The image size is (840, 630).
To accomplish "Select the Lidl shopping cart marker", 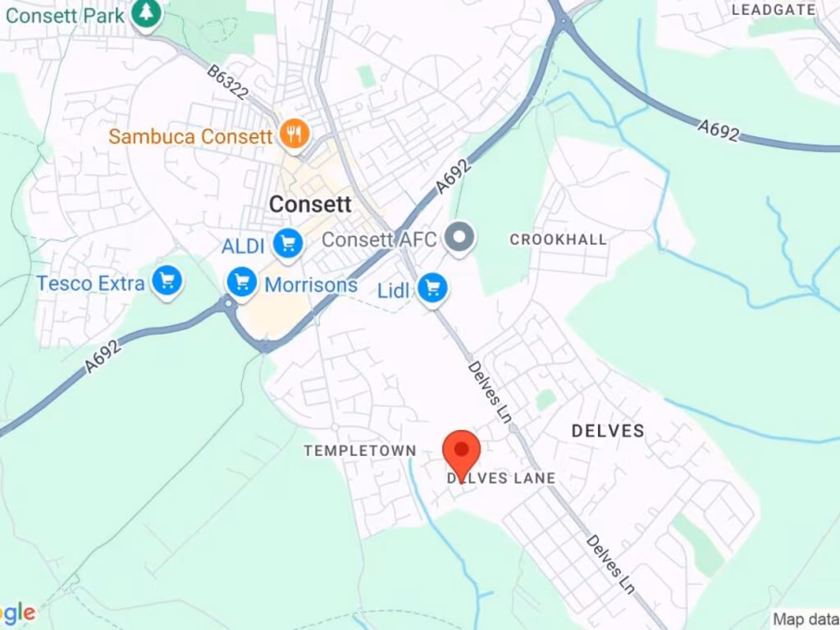I will (x=432, y=289).
